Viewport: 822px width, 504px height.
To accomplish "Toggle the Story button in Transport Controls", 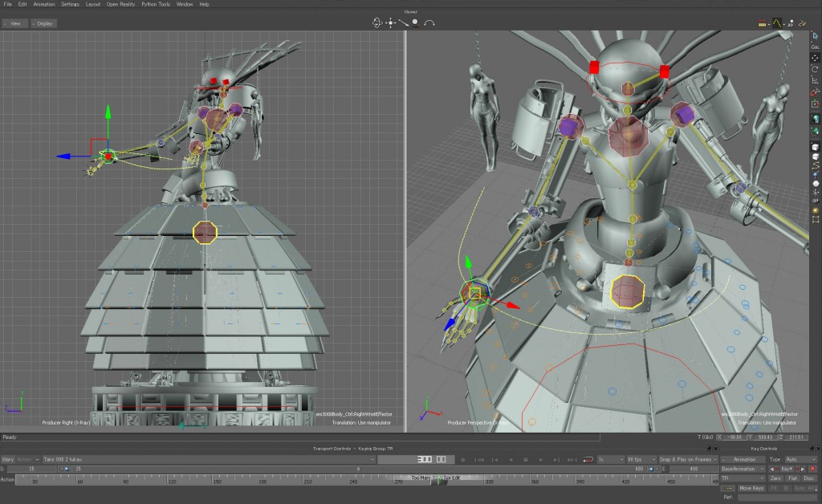I will tap(7, 459).
